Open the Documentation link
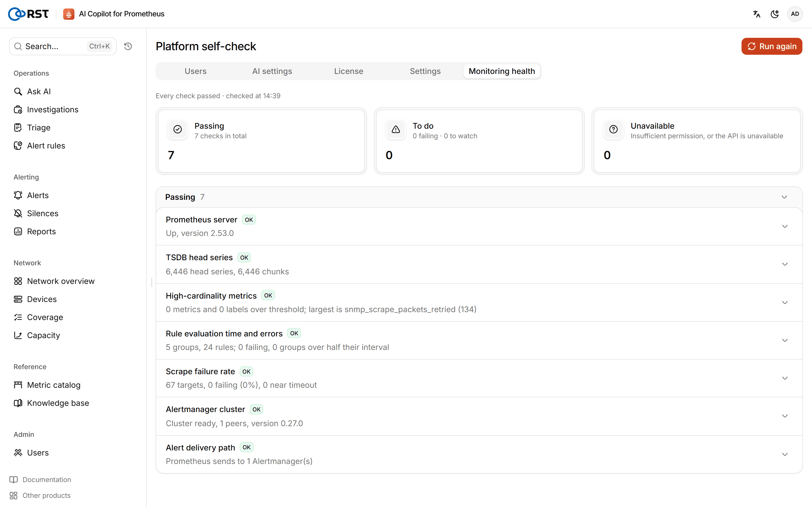This screenshot has height=508, width=812. click(x=40, y=479)
